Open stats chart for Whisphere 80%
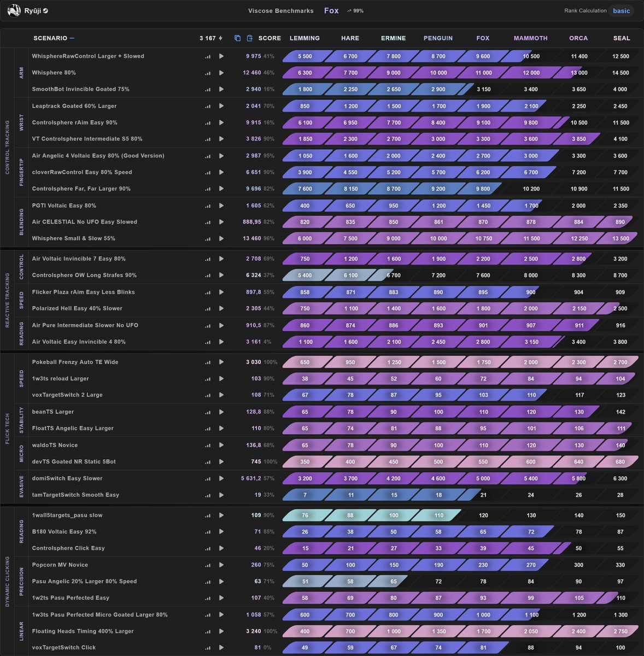 coord(208,73)
